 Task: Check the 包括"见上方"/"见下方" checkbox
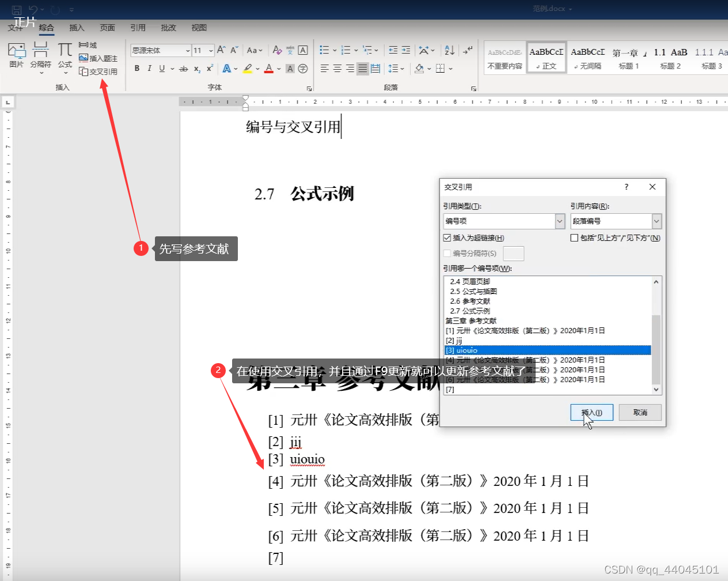574,237
